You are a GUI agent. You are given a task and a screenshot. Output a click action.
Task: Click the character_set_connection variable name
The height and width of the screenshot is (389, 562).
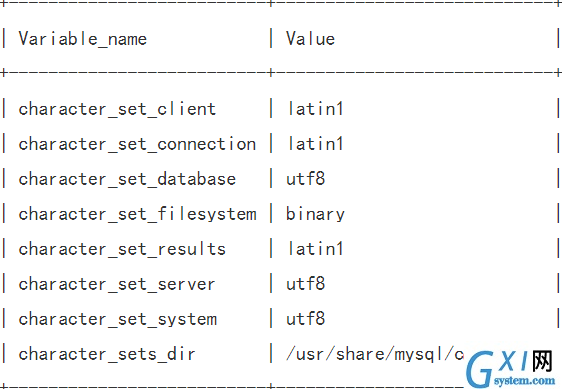point(137,144)
